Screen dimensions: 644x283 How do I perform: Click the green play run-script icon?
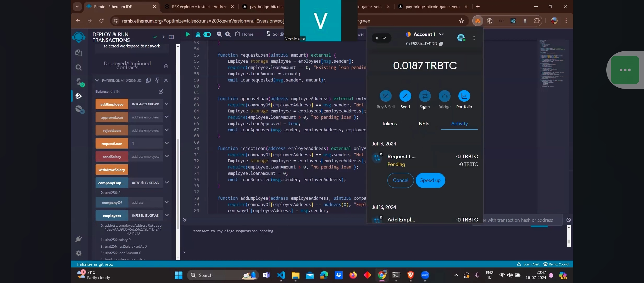pyautogui.click(x=187, y=34)
